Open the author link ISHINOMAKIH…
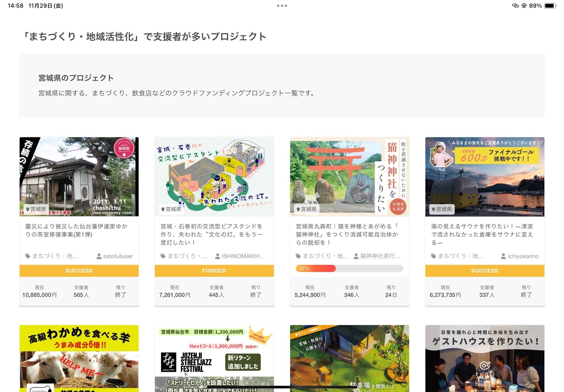 point(243,256)
